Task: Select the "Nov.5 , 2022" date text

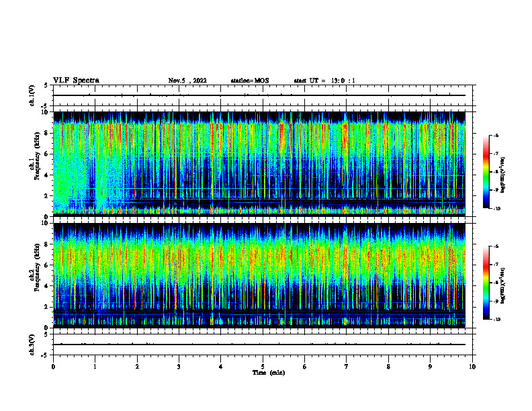Action: 187,81
